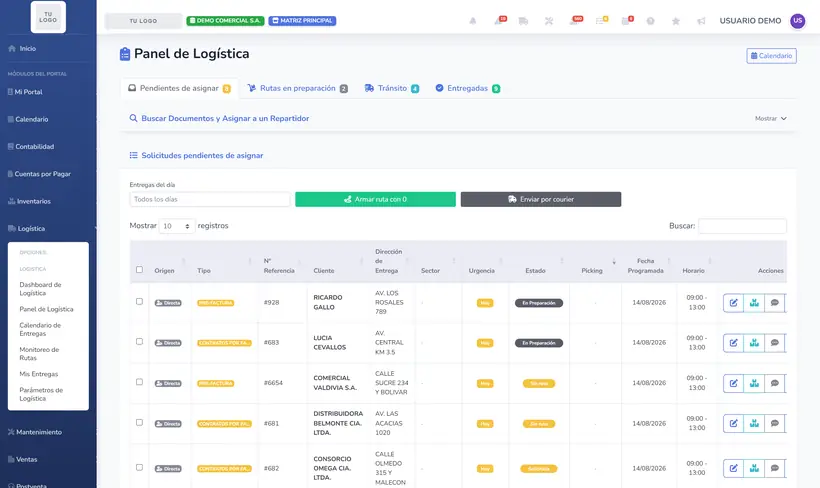Edit the request #6654 of Comercial Valdivia
This screenshot has width=820, height=488.
[733, 383]
